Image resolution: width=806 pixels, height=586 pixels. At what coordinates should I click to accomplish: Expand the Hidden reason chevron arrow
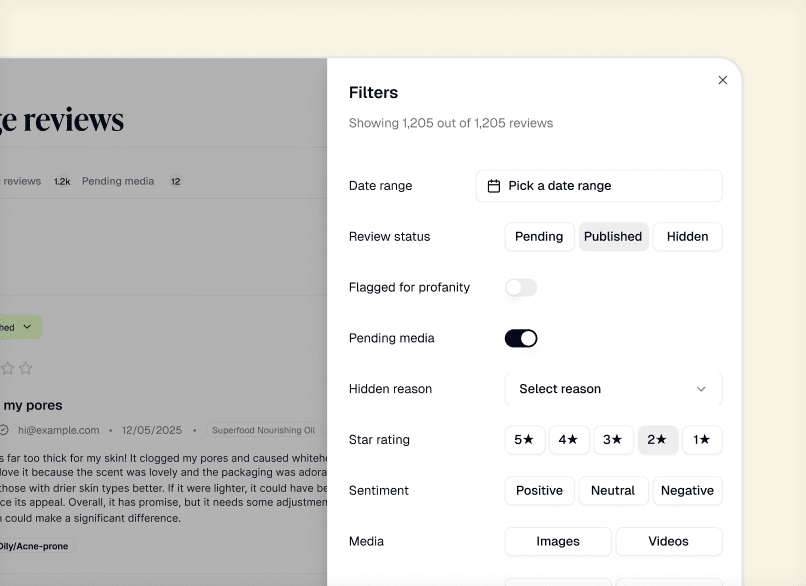[701, 389]
